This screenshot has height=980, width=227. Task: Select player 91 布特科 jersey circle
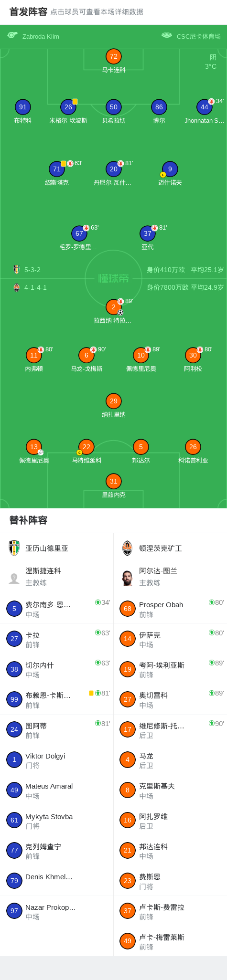23,107
